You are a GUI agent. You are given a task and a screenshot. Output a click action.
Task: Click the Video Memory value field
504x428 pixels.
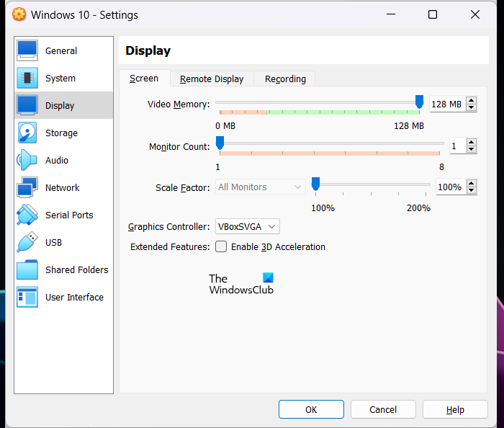tap(446, 104)
